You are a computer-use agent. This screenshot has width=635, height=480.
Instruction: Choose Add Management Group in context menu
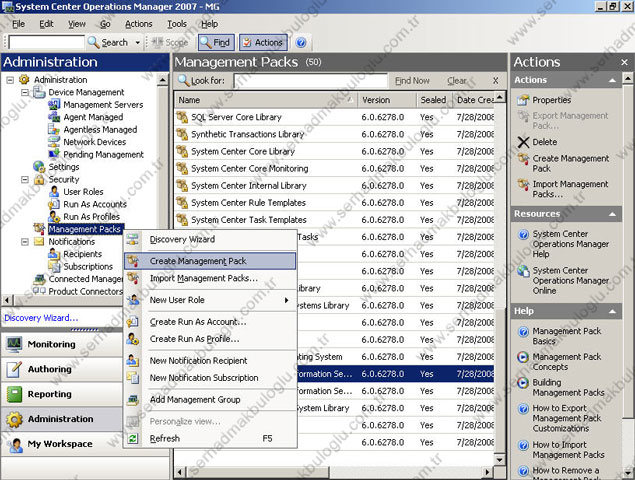coord(210,399)
